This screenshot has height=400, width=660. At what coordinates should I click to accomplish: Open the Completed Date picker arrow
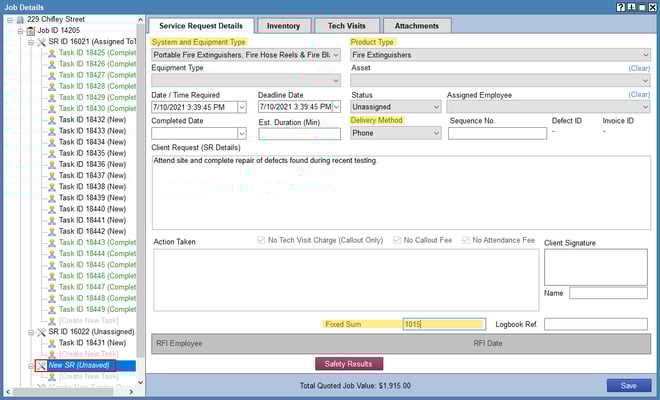click(x=242, y=133)
